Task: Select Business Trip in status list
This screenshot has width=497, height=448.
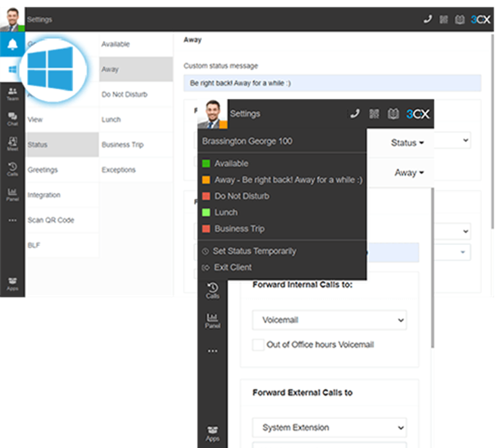Action: [136, 145]
